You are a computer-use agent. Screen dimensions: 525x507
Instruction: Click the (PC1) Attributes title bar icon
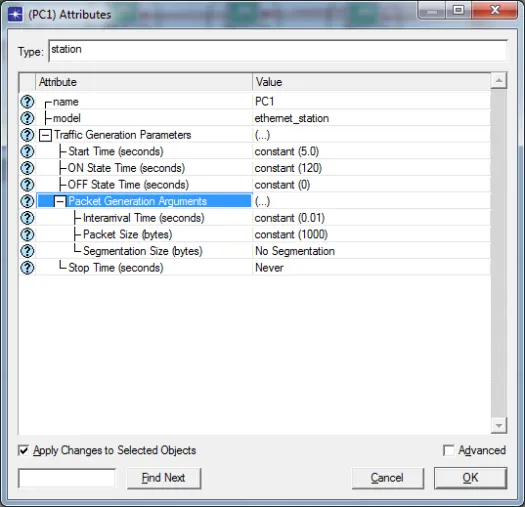[x=15, y=15]
